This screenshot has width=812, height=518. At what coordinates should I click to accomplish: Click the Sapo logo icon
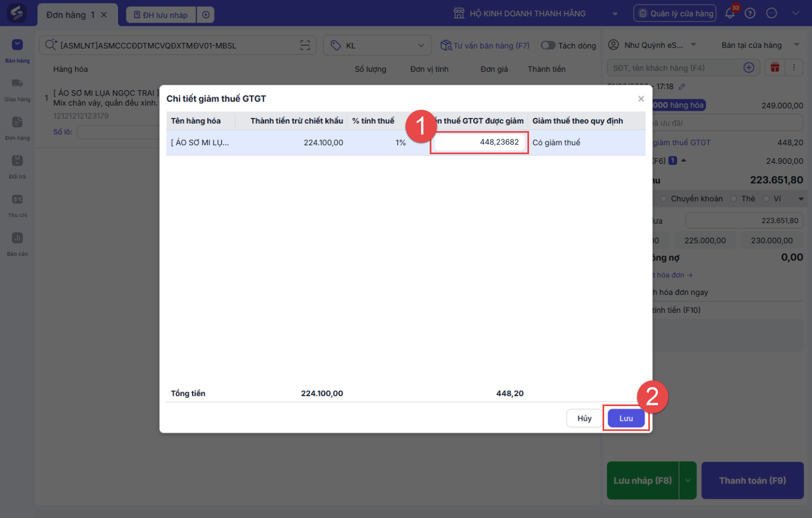point(16,12)
